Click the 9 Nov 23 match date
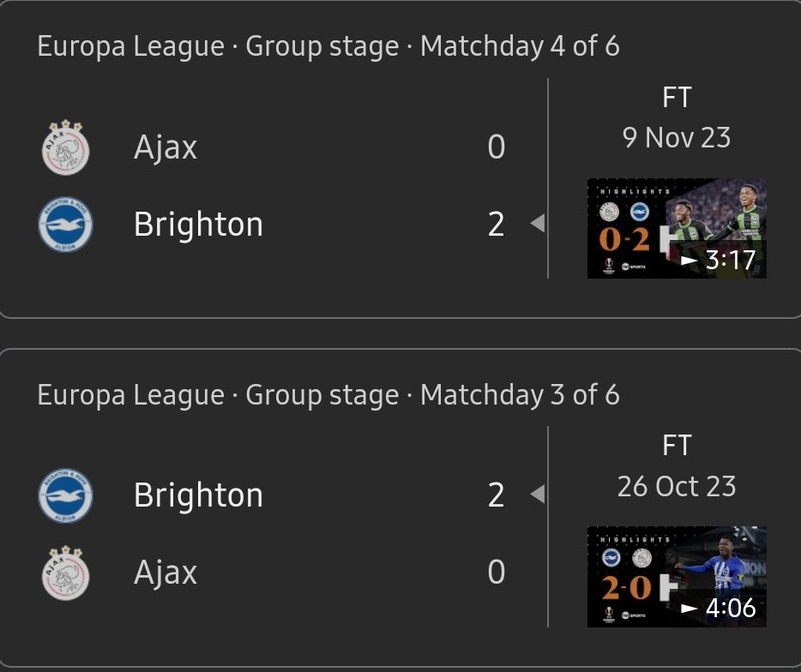This screenshot has width=801, height=672. [x=677, y=138]
